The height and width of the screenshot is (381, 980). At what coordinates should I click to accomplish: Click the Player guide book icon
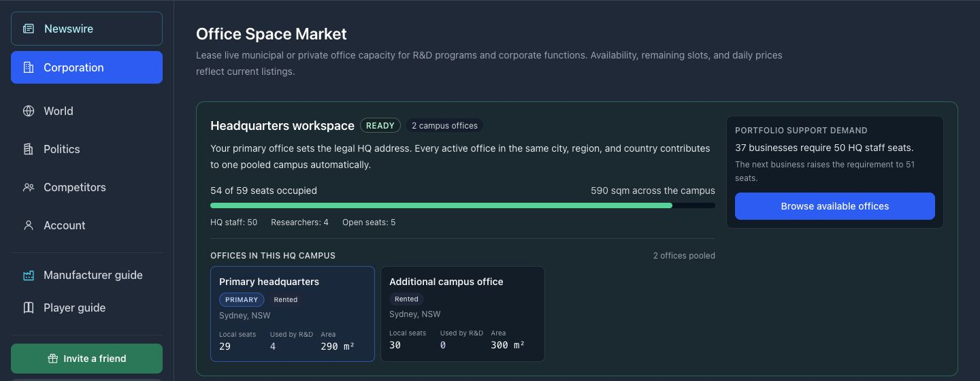(29, 308)
